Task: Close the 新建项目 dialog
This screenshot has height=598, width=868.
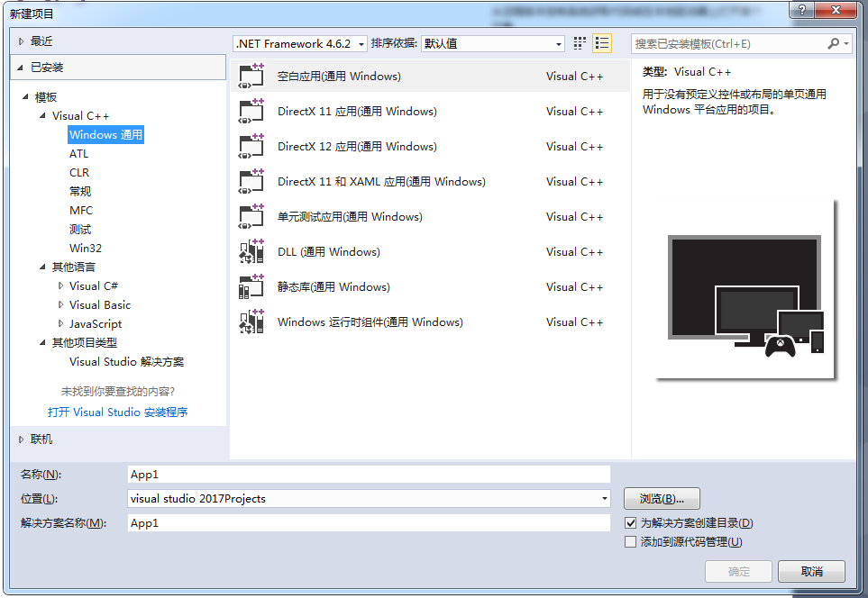Action: [836, 9]
